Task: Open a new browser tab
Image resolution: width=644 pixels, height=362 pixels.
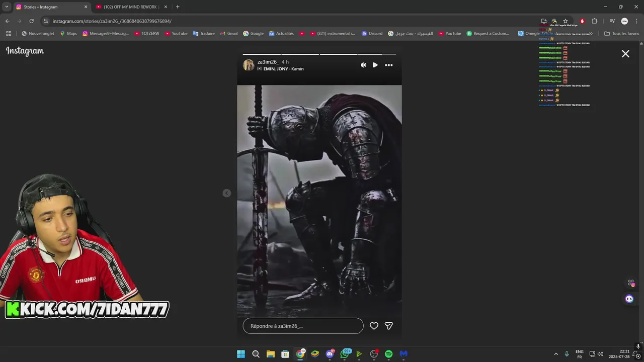Action: (x=178, y=7)
